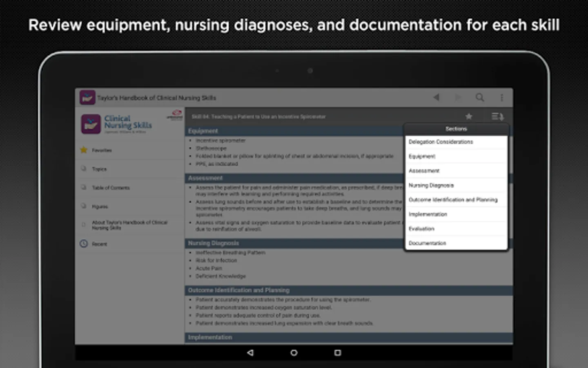Image resolution: width=588 pixels, height=368 pixels.
Task: Click the "Assess the patient for pain" bullet
Action: (299, 191)
